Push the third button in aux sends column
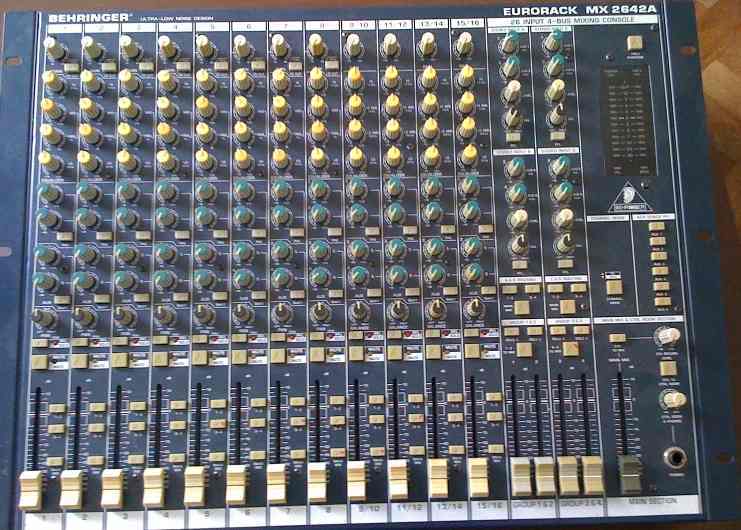This screenshot has height=530, width=741. pyautogui.click(x=659, y=256)
